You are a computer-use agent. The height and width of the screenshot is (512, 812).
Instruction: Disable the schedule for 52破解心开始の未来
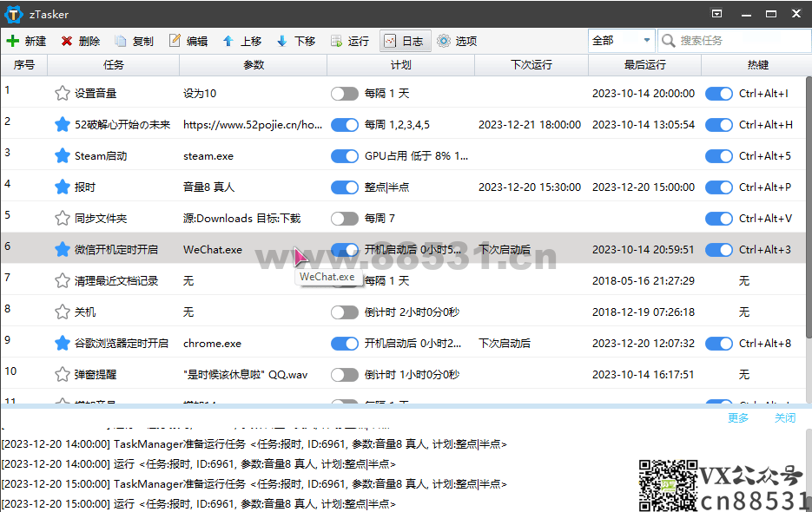345,125
